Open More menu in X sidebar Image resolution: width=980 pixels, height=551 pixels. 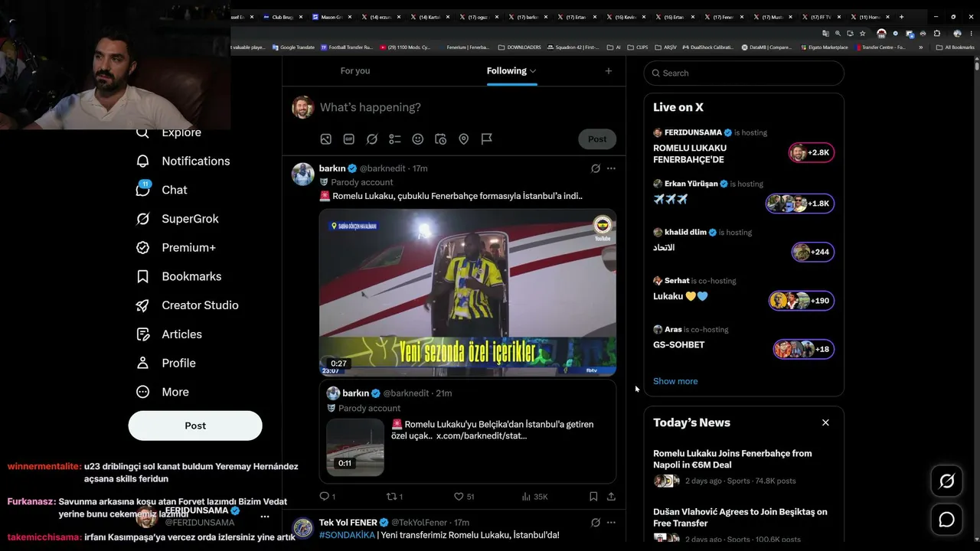162,392
